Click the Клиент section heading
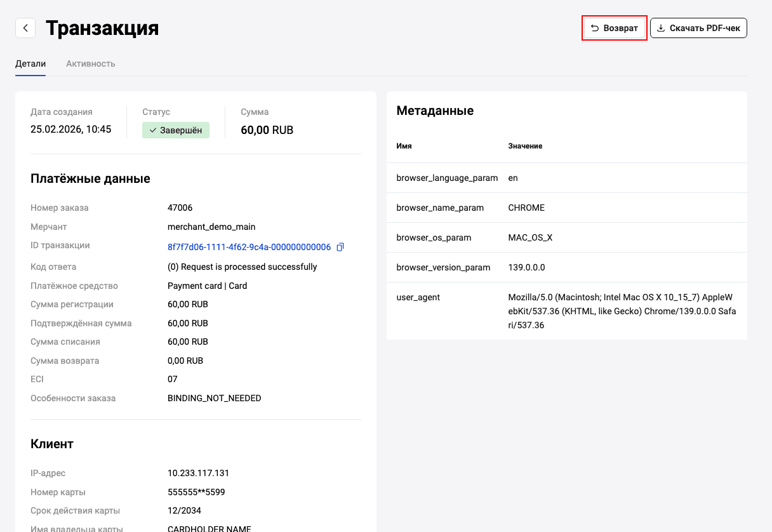The image size is (772, 532). coord(52,444)
